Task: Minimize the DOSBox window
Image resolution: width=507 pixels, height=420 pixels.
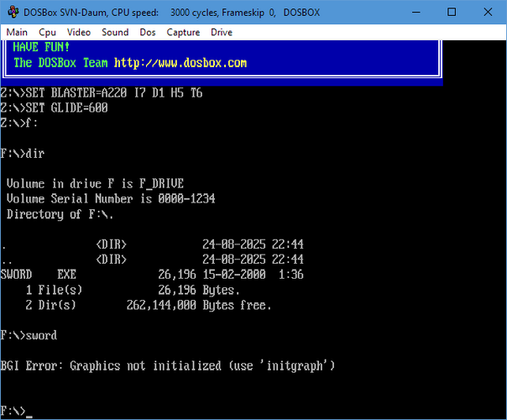Action: pyautogui.click(x=416, y=13)
